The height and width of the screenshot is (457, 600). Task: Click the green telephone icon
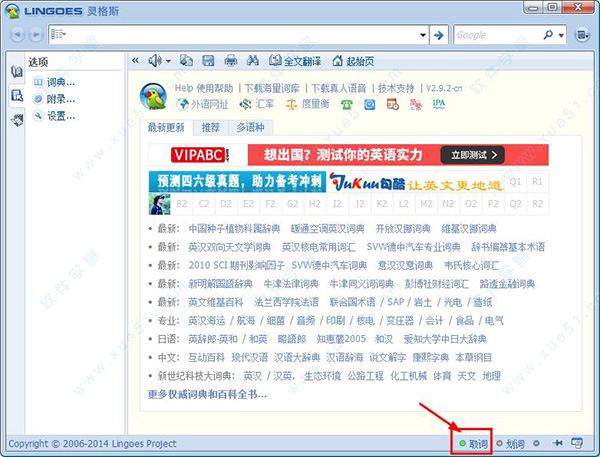[x=347, y=104]
